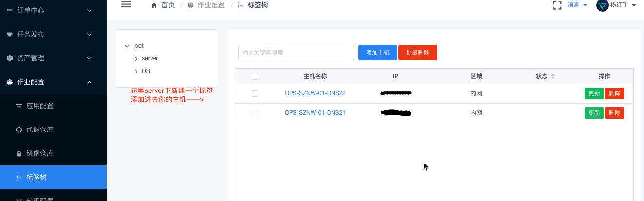The width and height of the screenshot is (644, 201).
Task: Open the 杨红飞 user dropdown arrow
Action: click(633, 5)
